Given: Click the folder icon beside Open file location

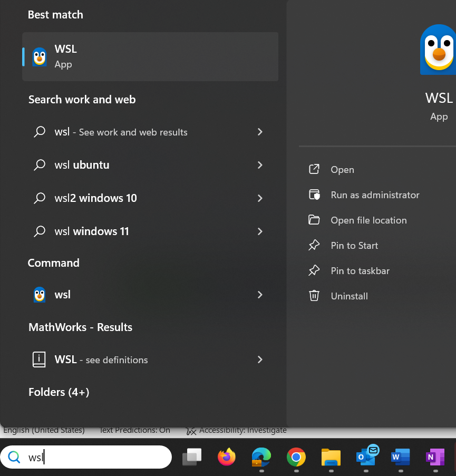Looking at the screenshot, I should (314, 219).
